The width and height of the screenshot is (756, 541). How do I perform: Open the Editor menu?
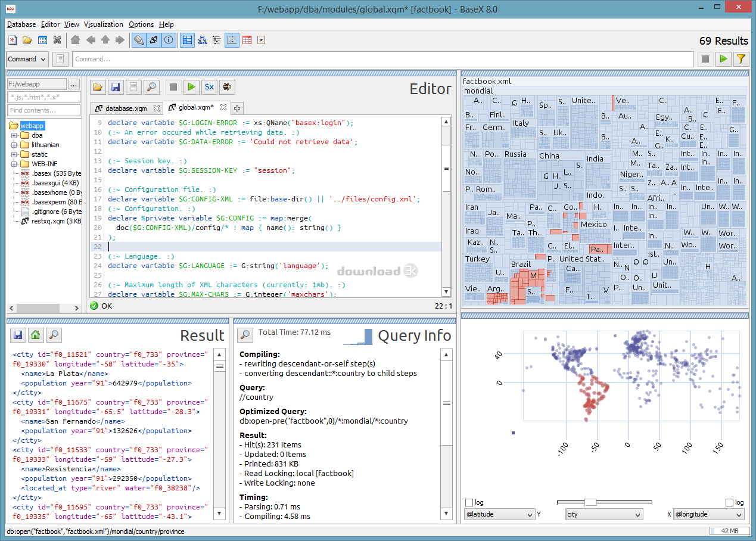(51, 24)
